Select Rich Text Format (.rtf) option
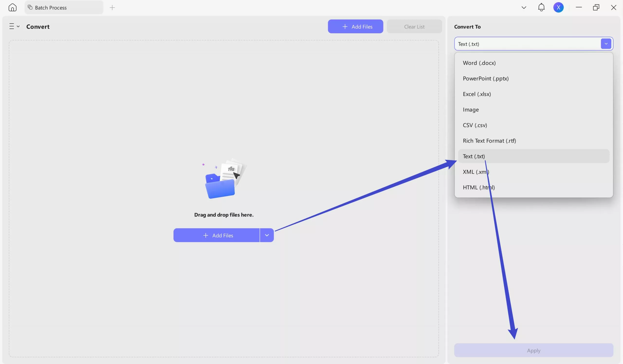623x364 pixels. point(489,141)
